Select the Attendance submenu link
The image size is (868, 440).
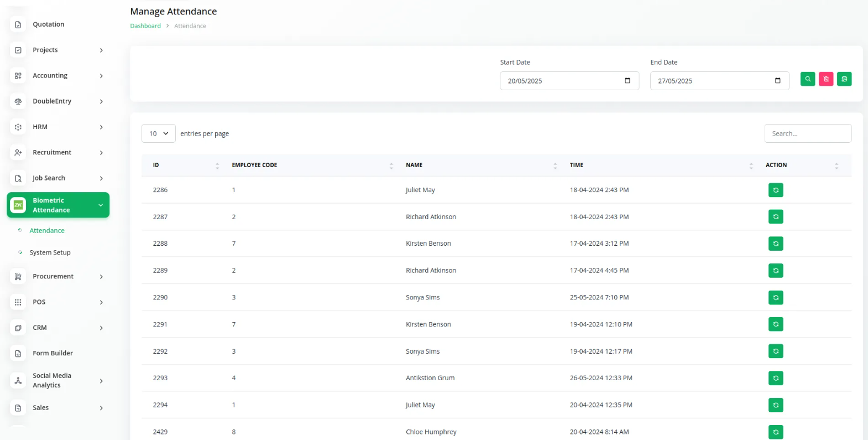click(x=47, y=231)
